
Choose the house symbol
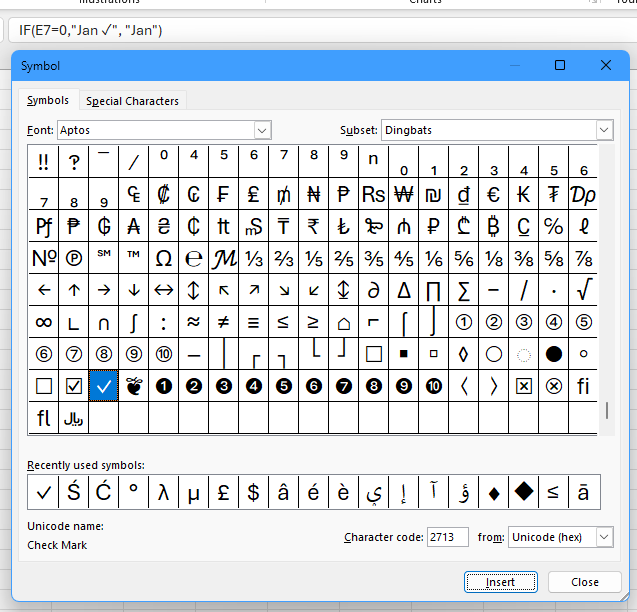tap(344, 322)
